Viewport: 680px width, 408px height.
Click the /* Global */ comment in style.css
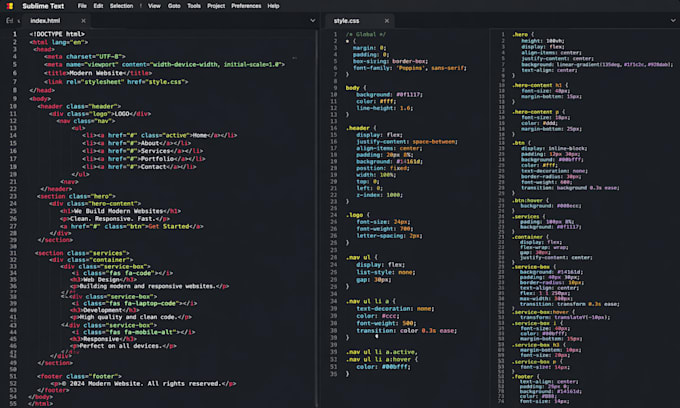(x=366, y=34)
